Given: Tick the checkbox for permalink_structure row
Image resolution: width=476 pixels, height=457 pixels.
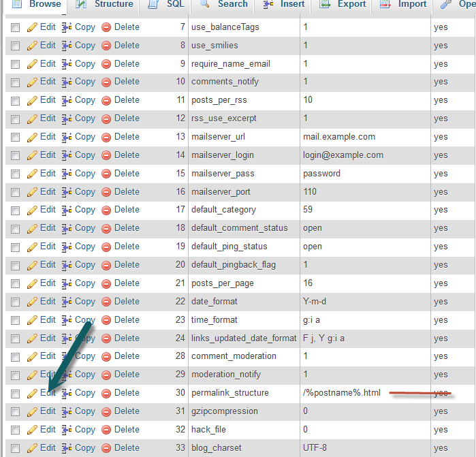Looking at the screenshot, I should (x=15, y=394).
